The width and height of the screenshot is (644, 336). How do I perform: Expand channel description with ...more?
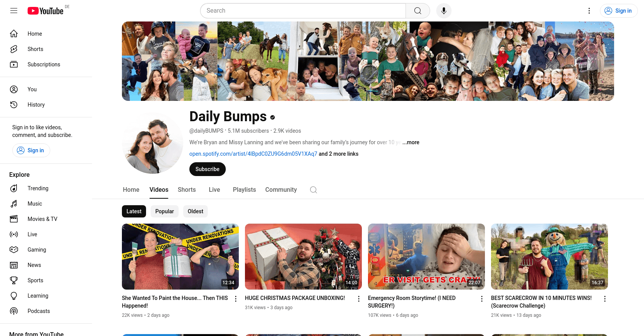[x=411, y=142]
